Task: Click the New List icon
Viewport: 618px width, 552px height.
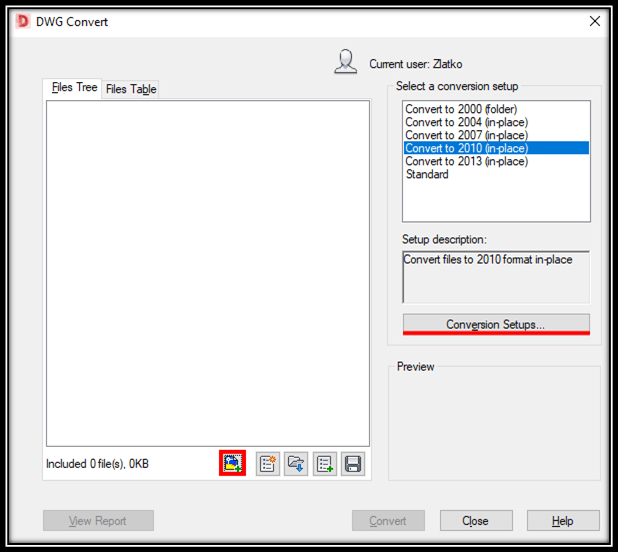Action: pos(268,464)
